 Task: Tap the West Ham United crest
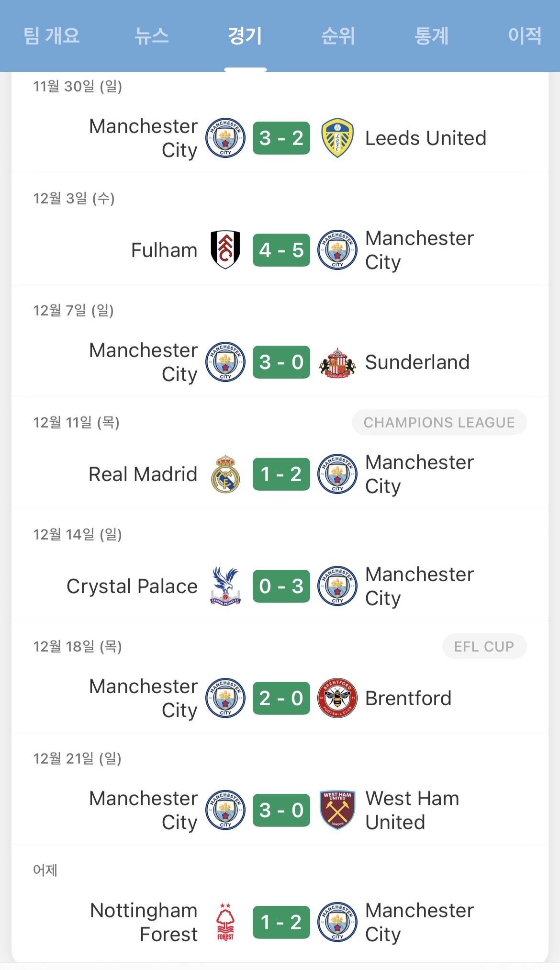click(x=337, y=810)
